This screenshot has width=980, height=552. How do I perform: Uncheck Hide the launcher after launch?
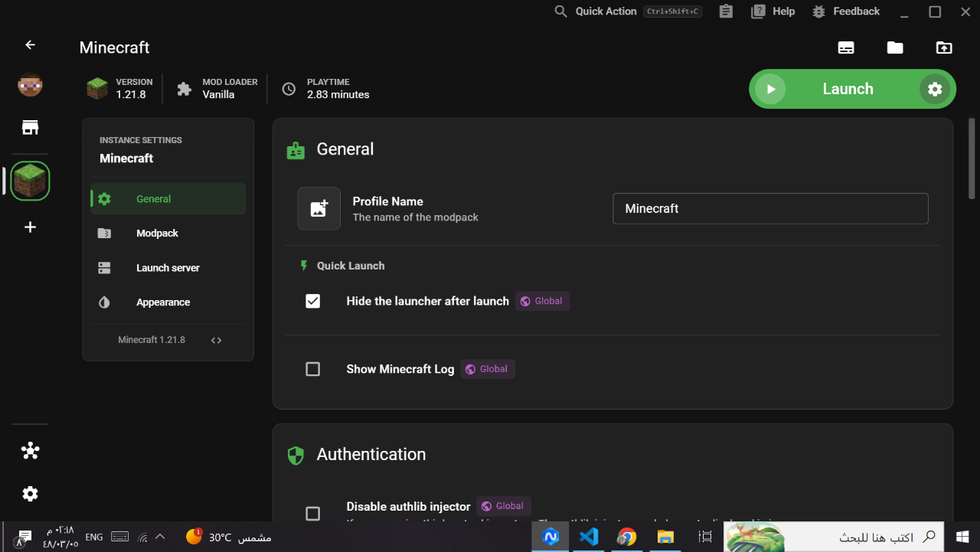(312, 301)
